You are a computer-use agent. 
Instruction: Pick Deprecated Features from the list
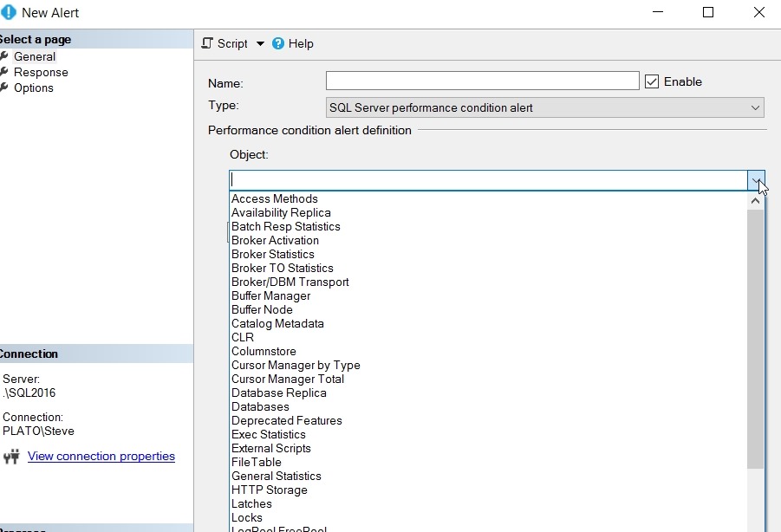286,420
